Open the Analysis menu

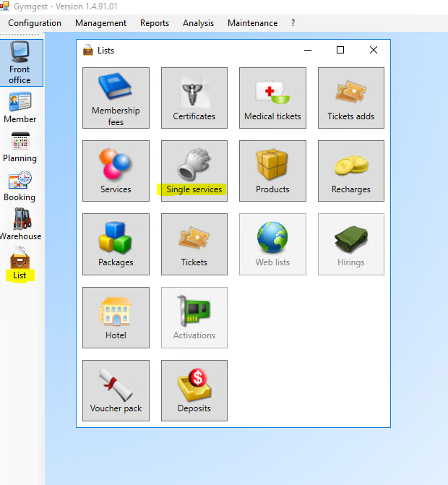point(198,23)
